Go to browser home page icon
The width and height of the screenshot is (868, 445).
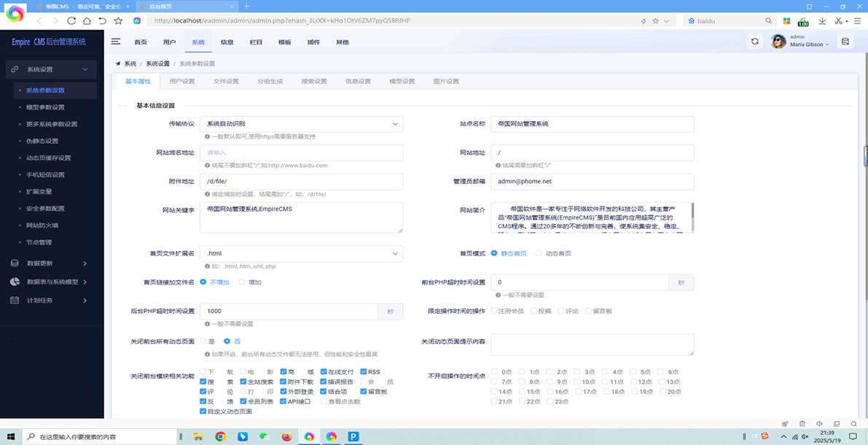coord(86,20)
